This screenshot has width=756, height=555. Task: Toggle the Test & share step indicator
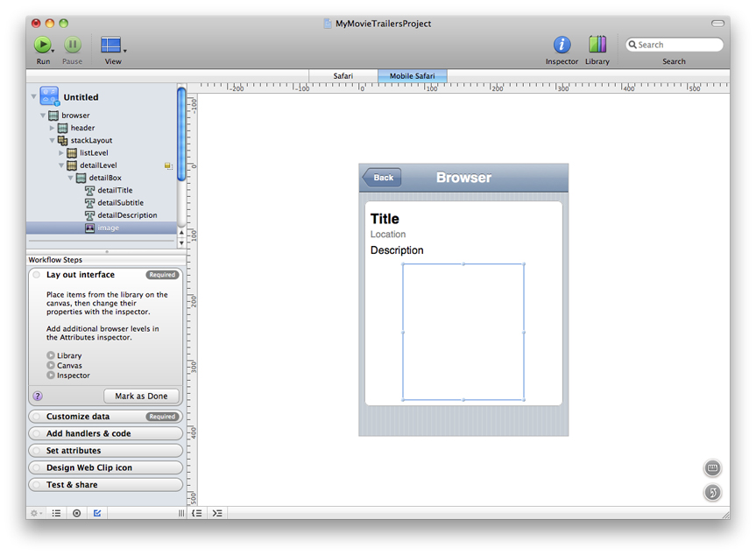click(x=37, y=485)
